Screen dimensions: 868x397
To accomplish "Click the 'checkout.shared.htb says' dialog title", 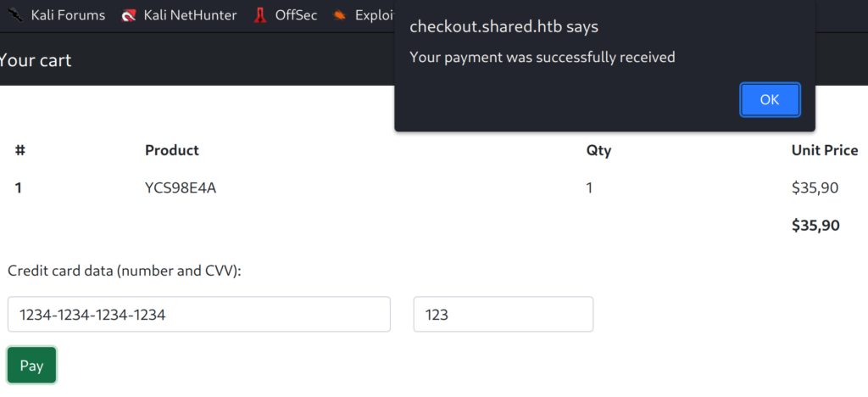I will 504,26.
